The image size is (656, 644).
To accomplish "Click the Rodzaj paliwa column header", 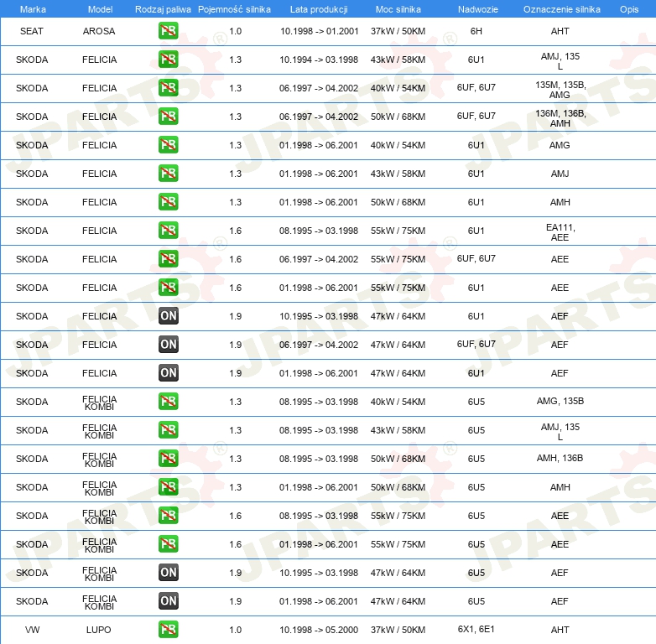I will [163, 9].
